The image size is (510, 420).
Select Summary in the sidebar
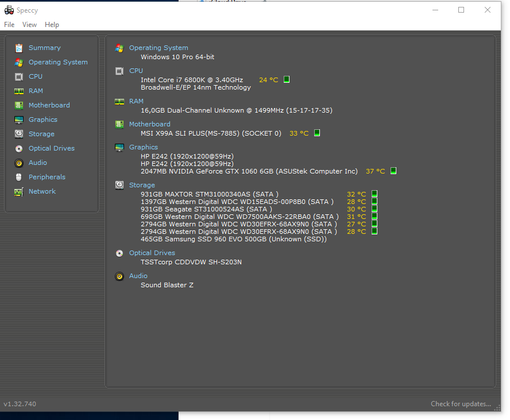[45, 48]
